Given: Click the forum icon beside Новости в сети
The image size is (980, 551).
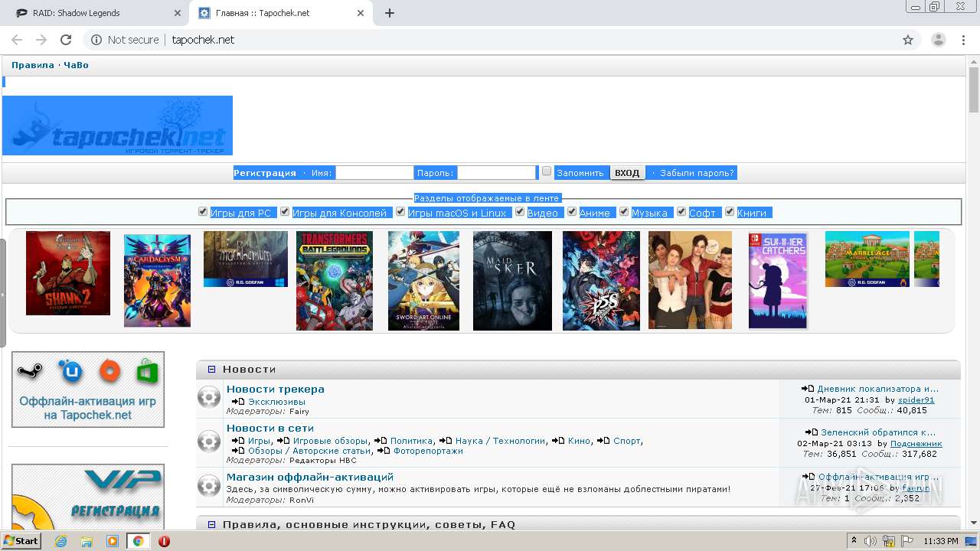Looking at the screenshot, I should coord(209,441).
